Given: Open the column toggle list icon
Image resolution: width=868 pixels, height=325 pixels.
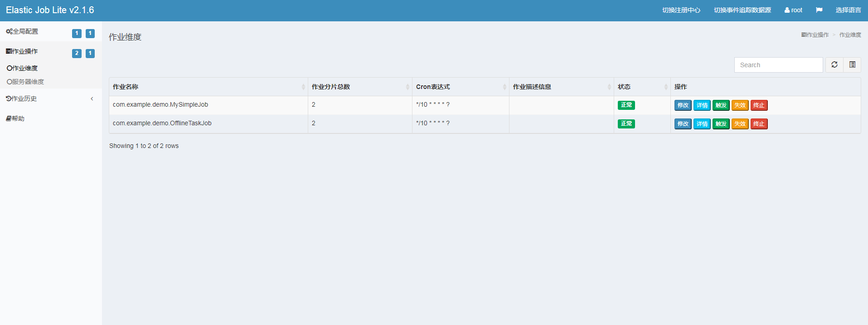Looking at the screenshot, I should coord(852,65).
